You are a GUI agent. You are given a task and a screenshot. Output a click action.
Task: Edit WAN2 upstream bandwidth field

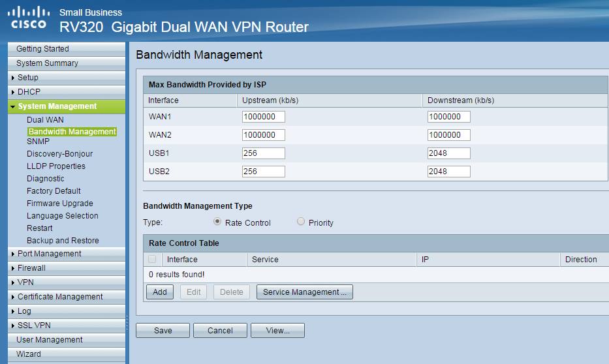click(263, 135)
